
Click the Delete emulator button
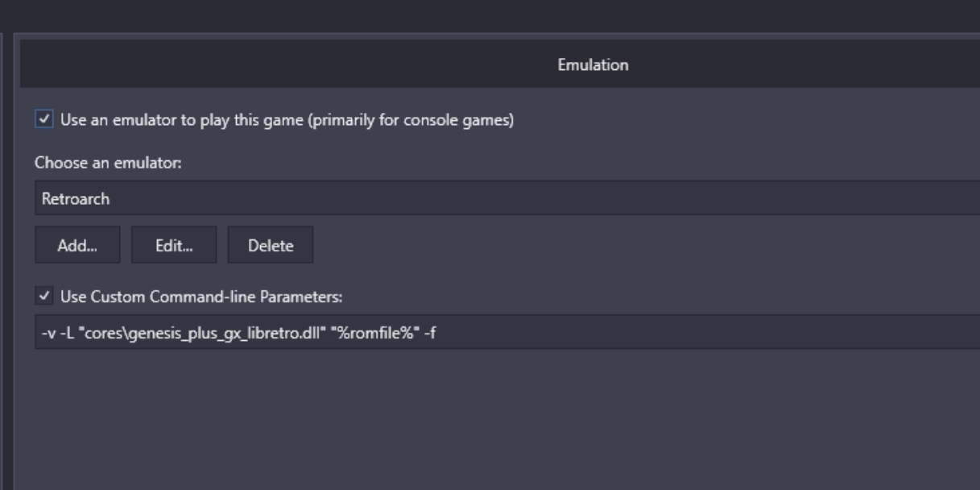(x=271, y=246)
